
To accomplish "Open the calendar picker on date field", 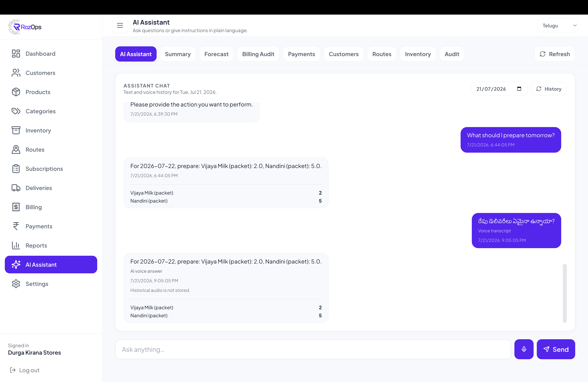I will point(519,89).
